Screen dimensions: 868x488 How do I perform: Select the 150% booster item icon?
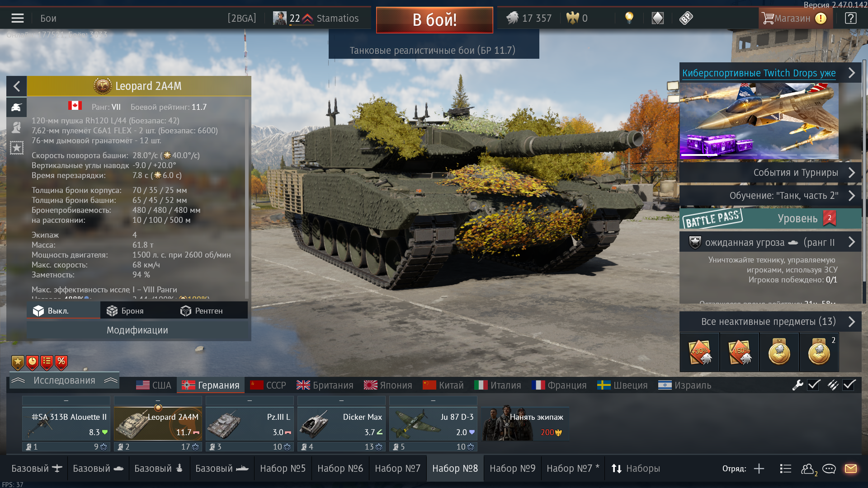point(740,352)
